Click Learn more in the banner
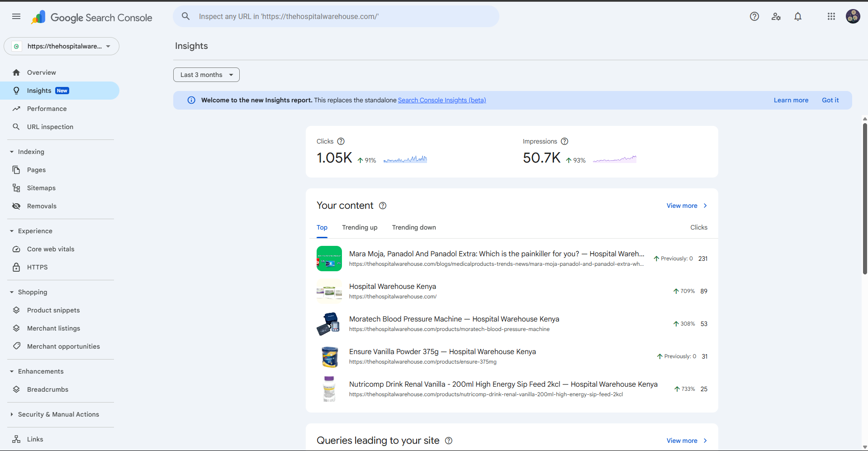Screen dimensions: 868x451 point(791,100)
